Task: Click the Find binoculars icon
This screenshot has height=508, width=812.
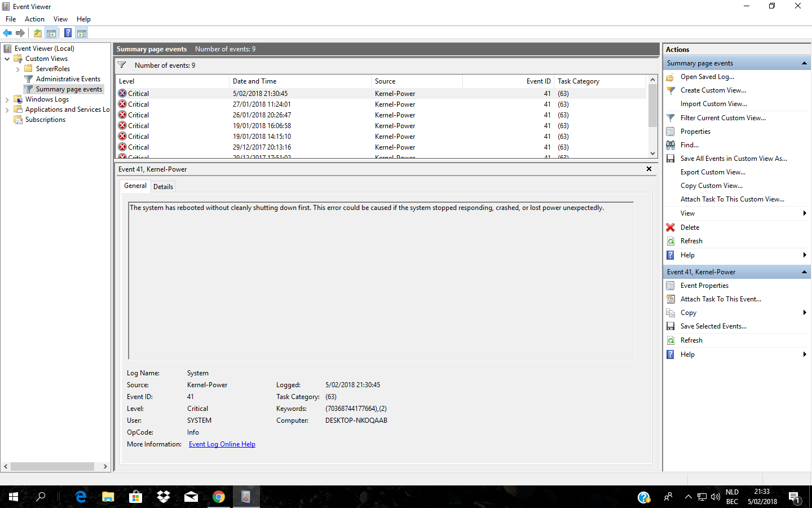Action: point(670,145)
